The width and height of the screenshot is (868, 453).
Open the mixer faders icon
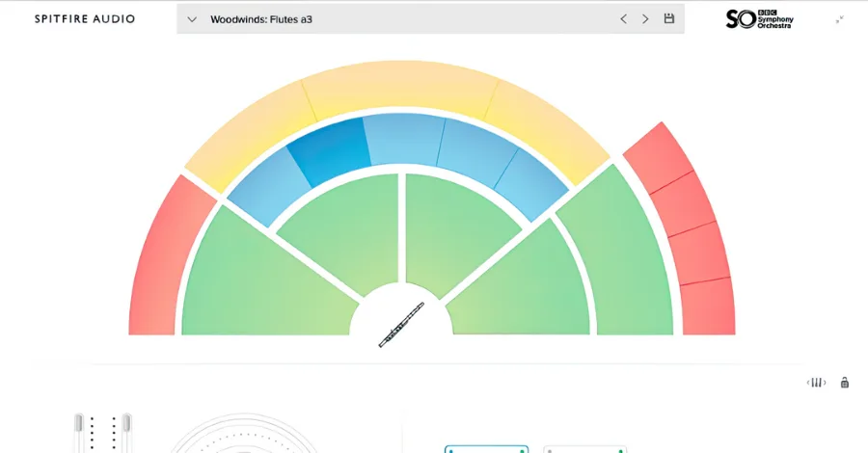tap(816, 383)
